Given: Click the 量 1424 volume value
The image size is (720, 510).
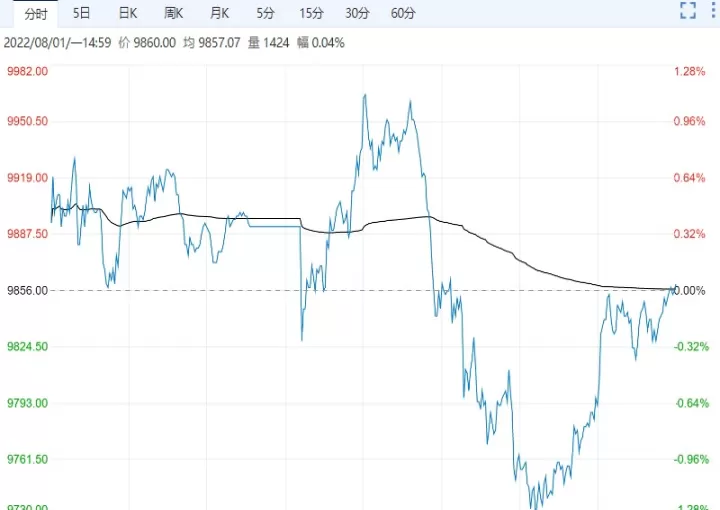Looking at the screenshot, I should pos(269,43).
